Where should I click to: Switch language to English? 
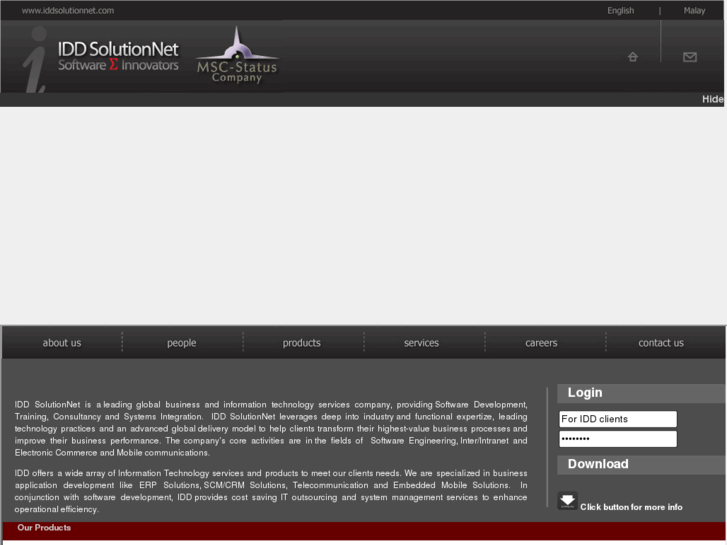(620, 11)
